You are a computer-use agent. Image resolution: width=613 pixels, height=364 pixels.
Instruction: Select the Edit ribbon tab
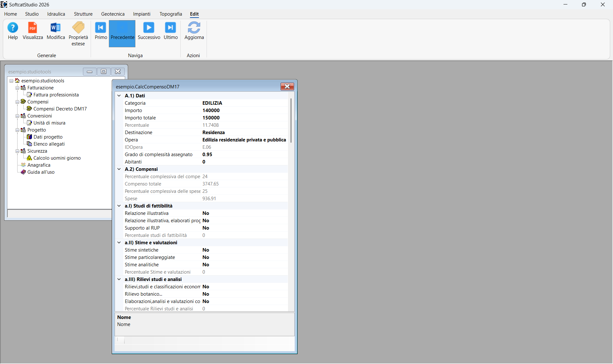point(194,14)
